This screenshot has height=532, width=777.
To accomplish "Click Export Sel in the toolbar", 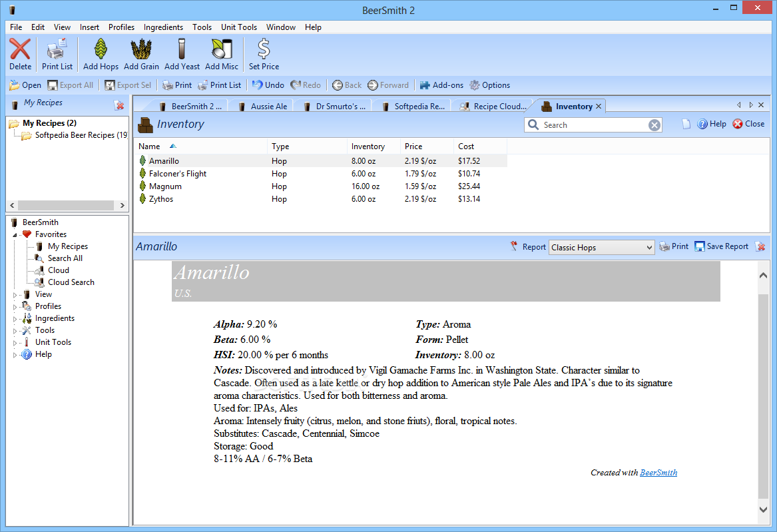I will coord(128,85).
